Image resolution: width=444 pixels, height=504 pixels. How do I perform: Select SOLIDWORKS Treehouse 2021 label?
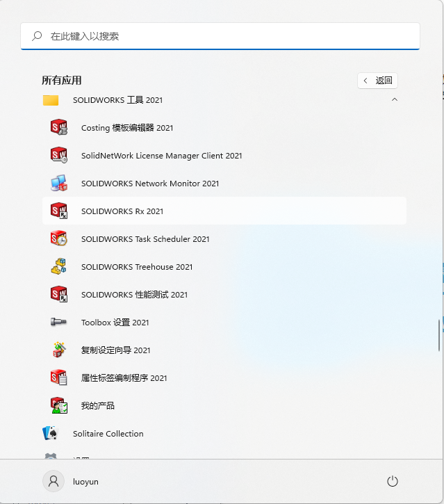[137, 267]
